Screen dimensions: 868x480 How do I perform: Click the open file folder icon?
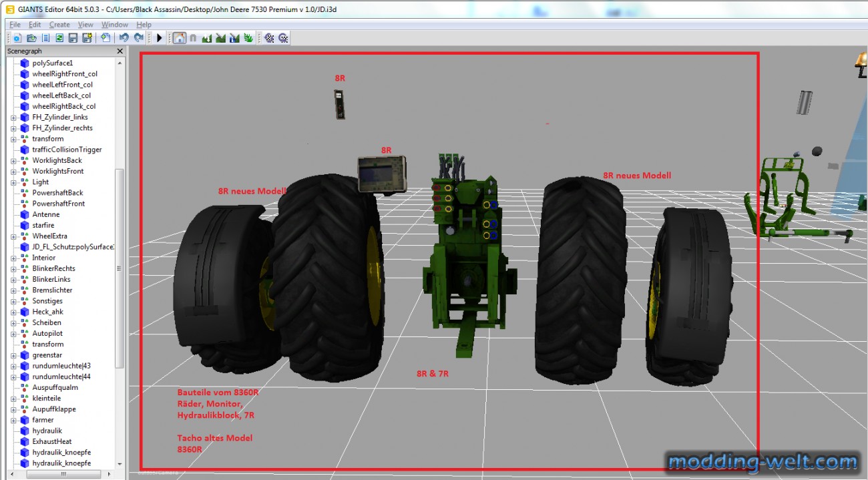31,38
